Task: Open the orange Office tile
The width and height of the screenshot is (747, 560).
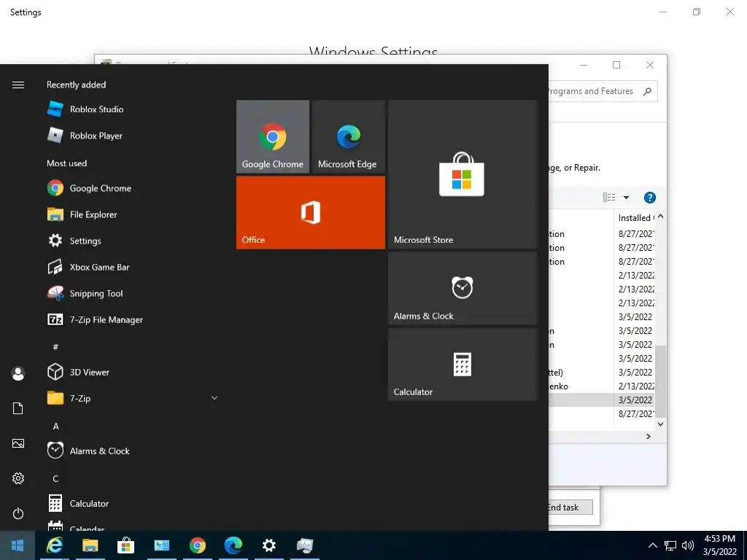Action: pos(311,212)
